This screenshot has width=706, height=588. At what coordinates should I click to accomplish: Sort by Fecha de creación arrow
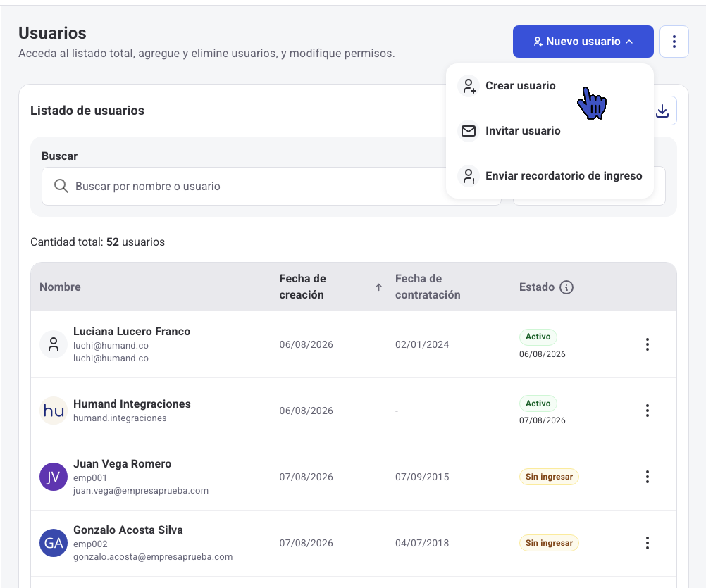click(x=378, y=287)
